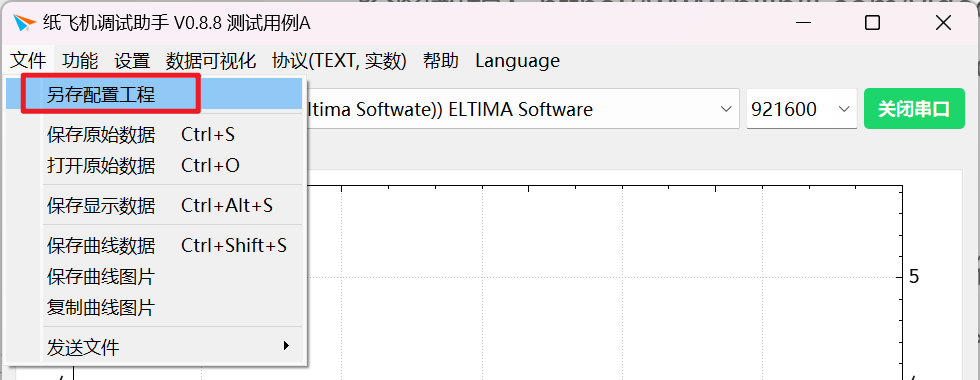Close the 纸飞机调试助手 window
This screenshot has height=380, width=980.
(943, 24)
